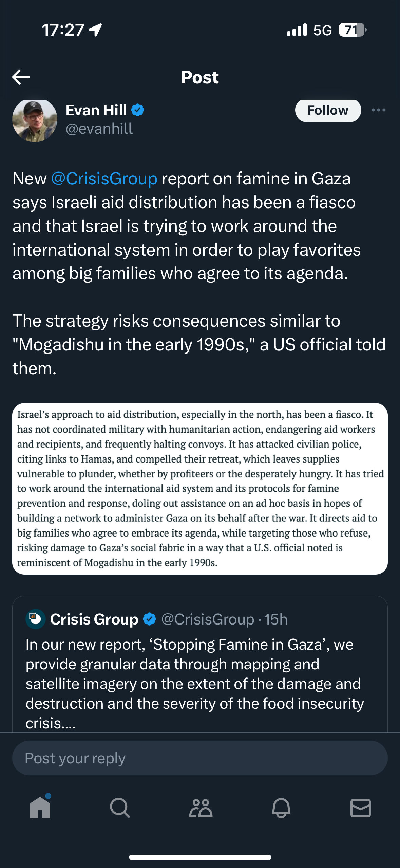Tap the back arrow icon

point(21,77)
